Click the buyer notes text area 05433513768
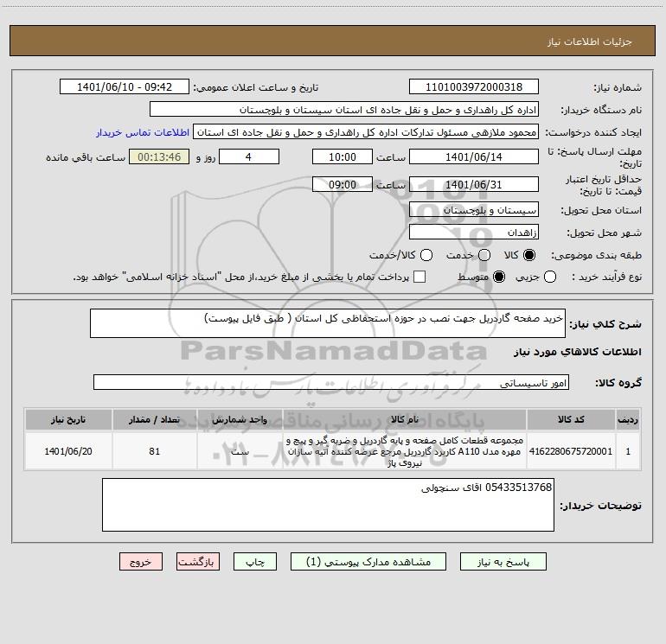 [x=328, y=505]
